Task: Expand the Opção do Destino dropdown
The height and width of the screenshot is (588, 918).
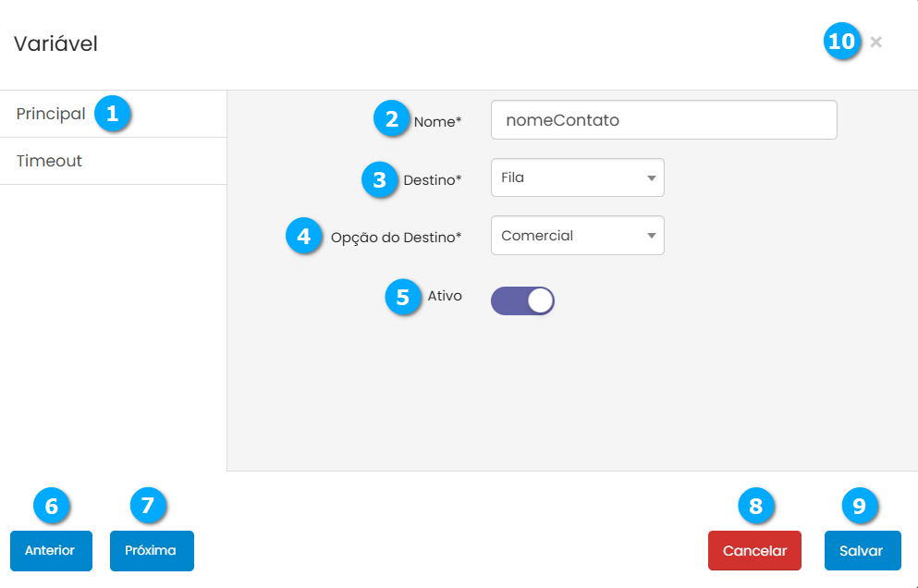Action: coord(577,236)
